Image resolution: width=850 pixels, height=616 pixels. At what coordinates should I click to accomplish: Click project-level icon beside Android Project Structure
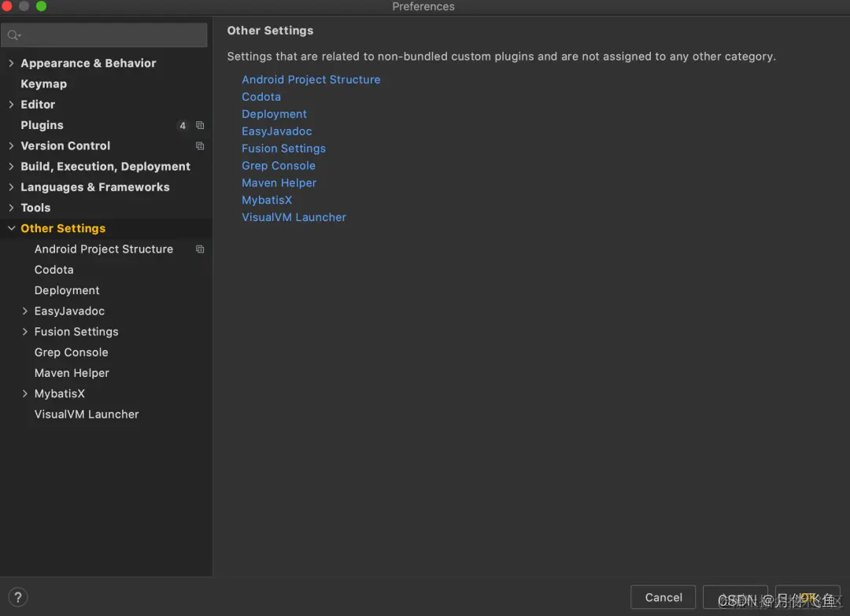click(x=200, y=249)
